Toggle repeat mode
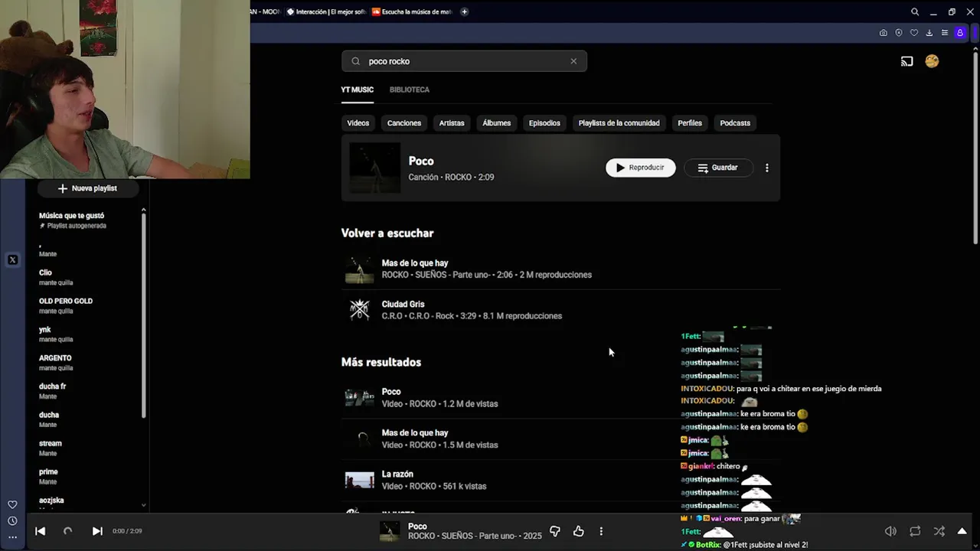The image size is (980, 551). 915,531
